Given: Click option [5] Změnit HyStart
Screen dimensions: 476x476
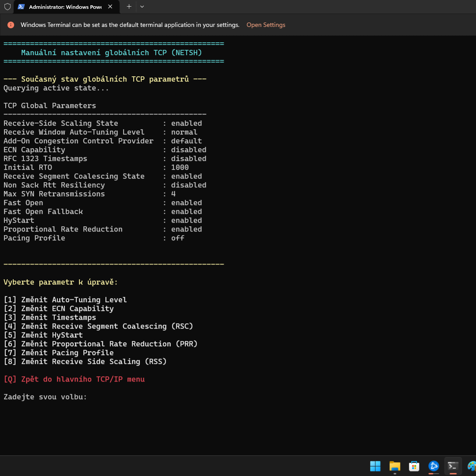Looking at the screenshot, I should (x=43, y=335).
